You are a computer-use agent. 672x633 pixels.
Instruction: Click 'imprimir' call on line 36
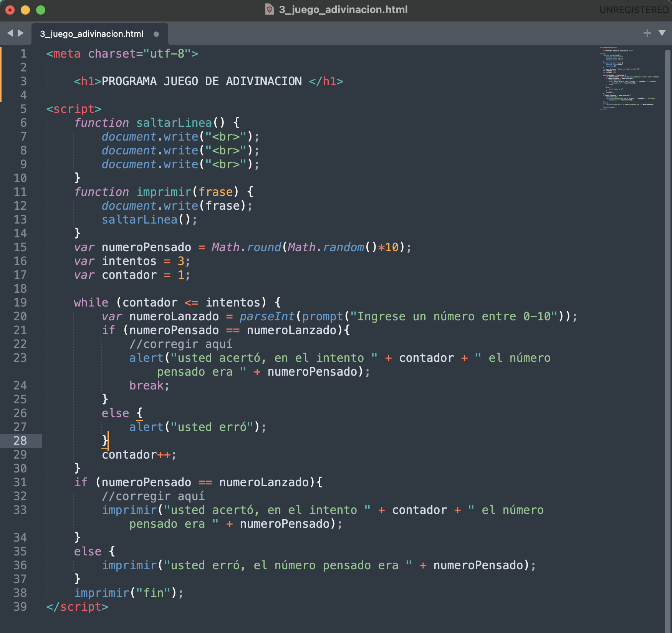point(129,565)
